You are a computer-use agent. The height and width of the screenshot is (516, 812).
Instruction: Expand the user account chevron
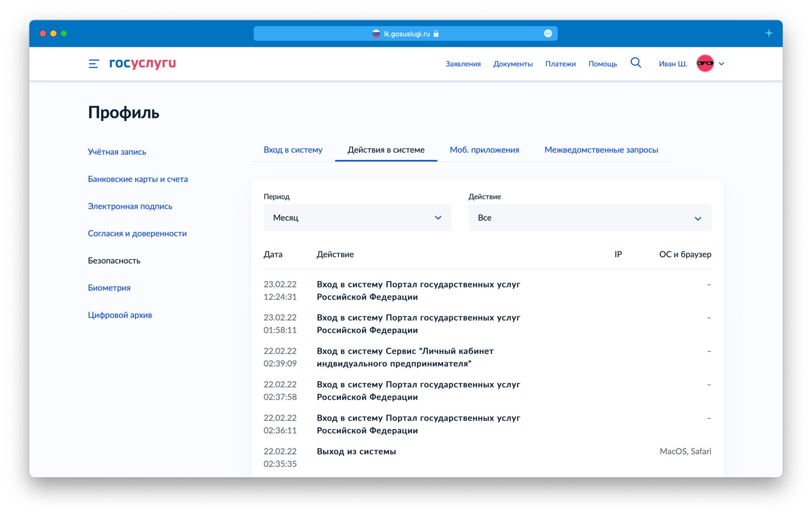tap(721, 64)
